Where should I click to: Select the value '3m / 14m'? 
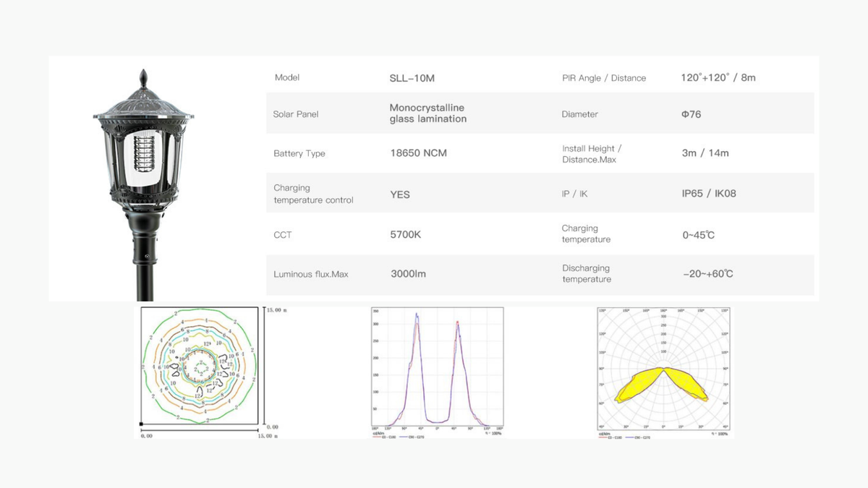click(x=705, y=153)
